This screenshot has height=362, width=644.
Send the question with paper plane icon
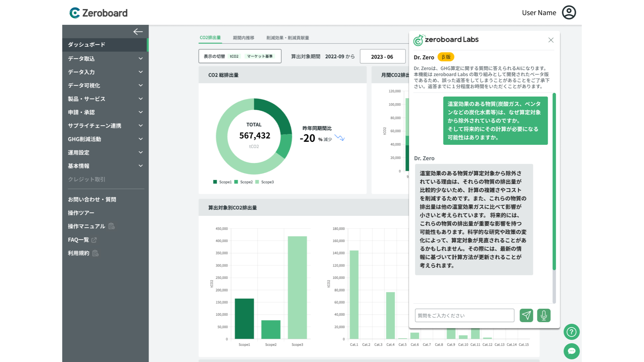pos(526,315)
